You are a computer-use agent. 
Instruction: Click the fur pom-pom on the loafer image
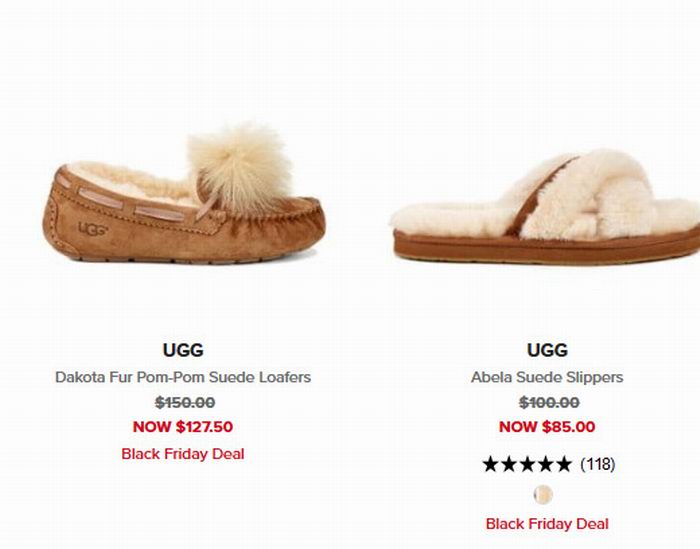pos(240,167)
